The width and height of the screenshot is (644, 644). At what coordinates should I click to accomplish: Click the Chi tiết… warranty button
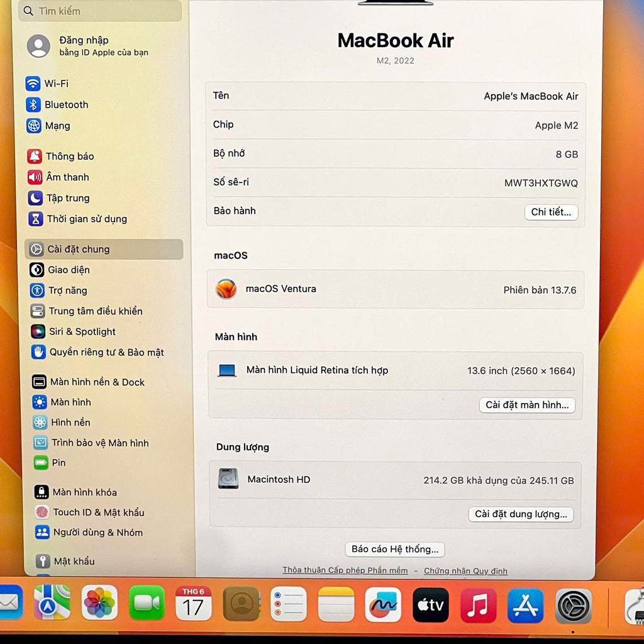[551, 212]
